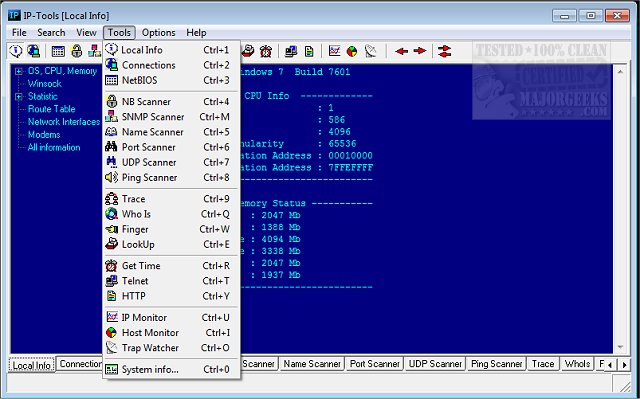Click the tab strip scroll-left arrow
Image resolution: width=640 pixels, height=399 pixels.
(x=610, y=365)
